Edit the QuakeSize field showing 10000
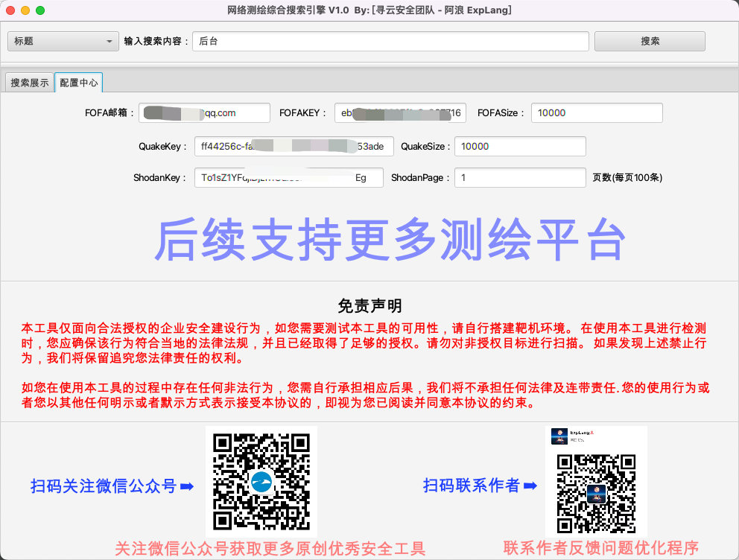This screenshot has width=739, height=560. (x=520, y=147)
